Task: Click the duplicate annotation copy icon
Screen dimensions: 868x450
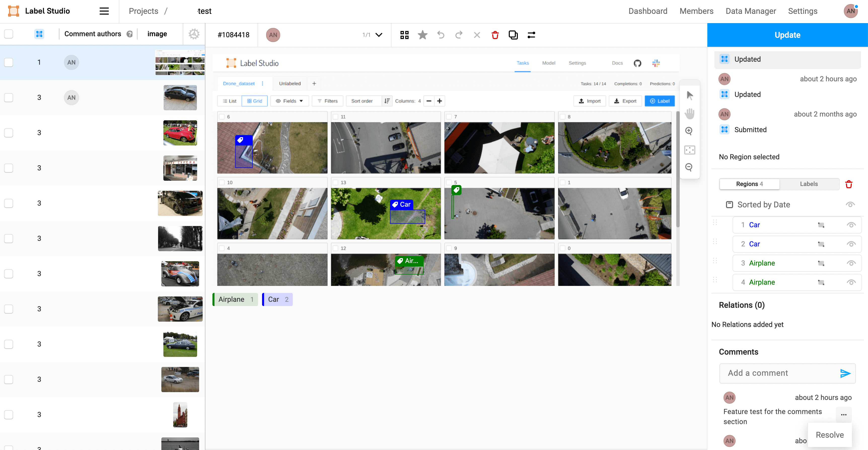Action: click(x=513, y=35)
